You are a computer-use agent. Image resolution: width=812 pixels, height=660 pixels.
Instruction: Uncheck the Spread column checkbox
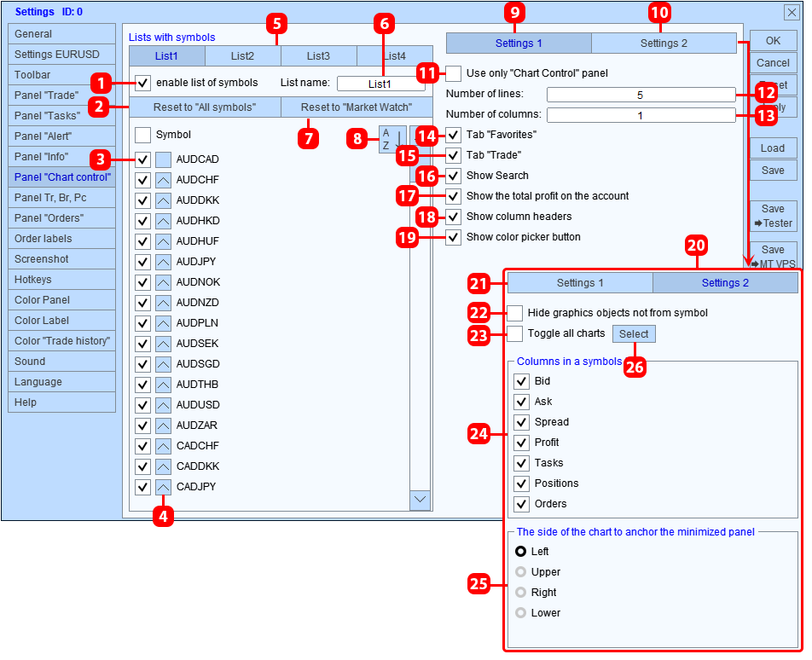521,422
